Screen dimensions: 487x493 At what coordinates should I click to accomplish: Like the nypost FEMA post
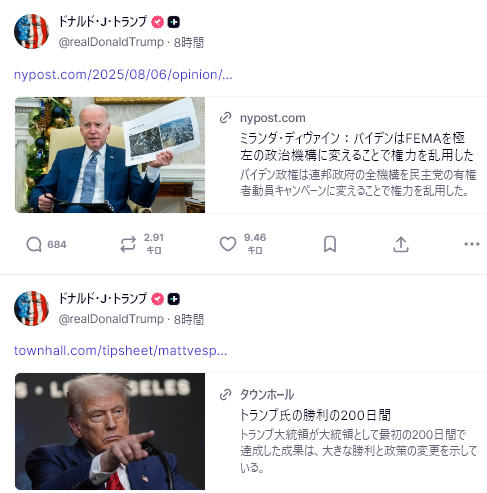[243, 244]
